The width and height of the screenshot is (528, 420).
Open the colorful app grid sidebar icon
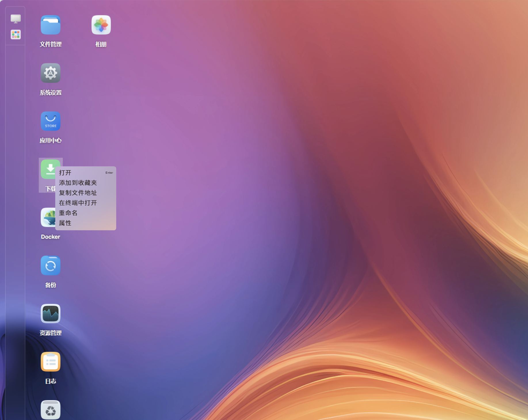click(16, 34)
